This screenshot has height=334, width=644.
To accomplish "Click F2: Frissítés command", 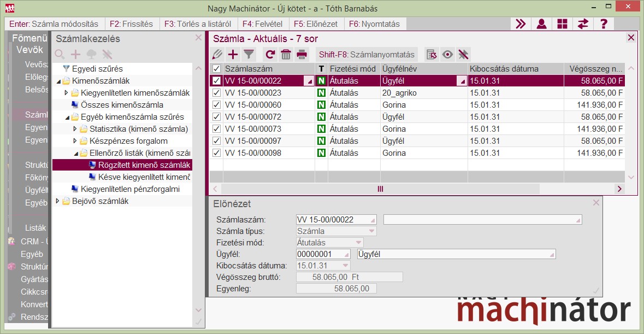I will 131,24.
